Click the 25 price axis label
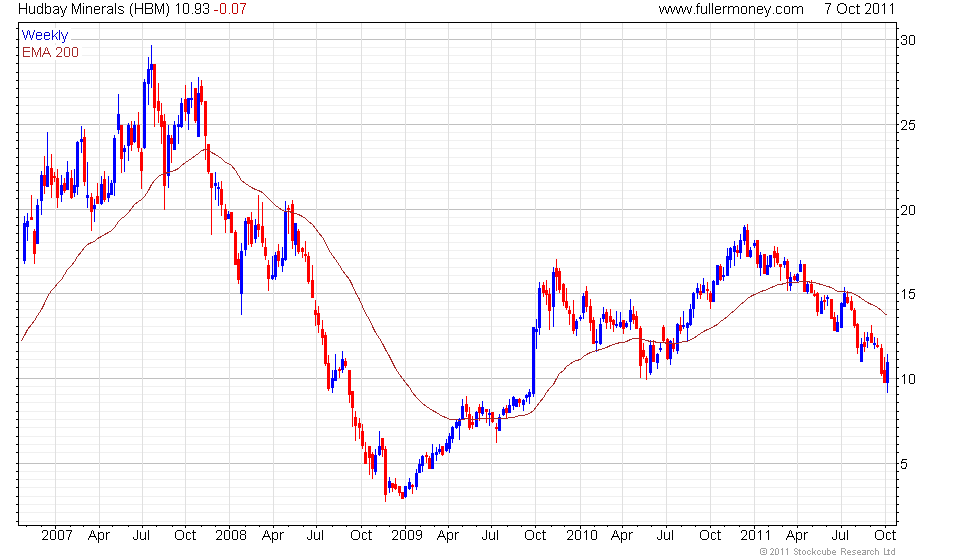The height and width of the screenshot is (560, 980). pyautogui.click(x=908, y=125)
